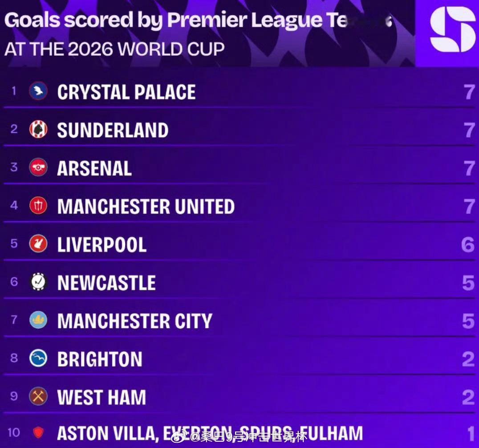
Task: Select the AT THE 2026 WORLD CUP subtitle
Action: click(x=114, y=49)
